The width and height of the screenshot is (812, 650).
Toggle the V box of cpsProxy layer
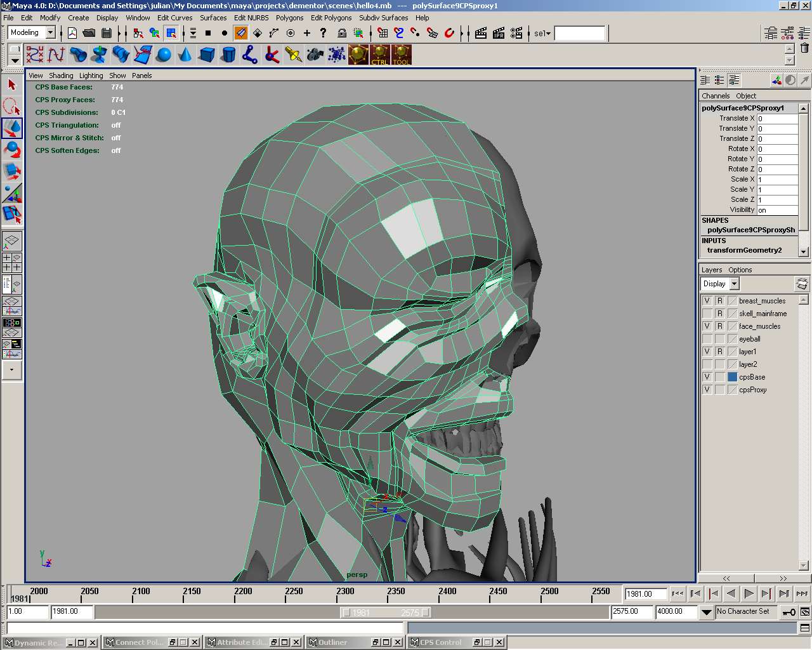tap(707, 390)
